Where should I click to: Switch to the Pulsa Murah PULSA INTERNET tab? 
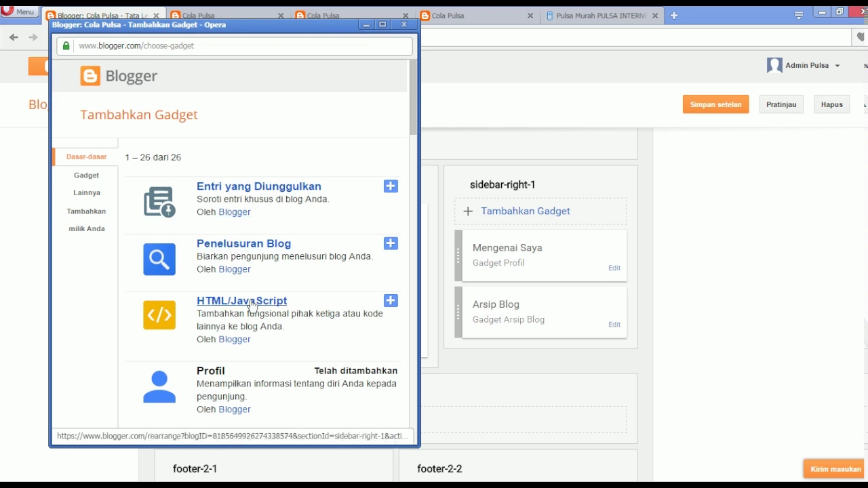click(x=602, y=16)
